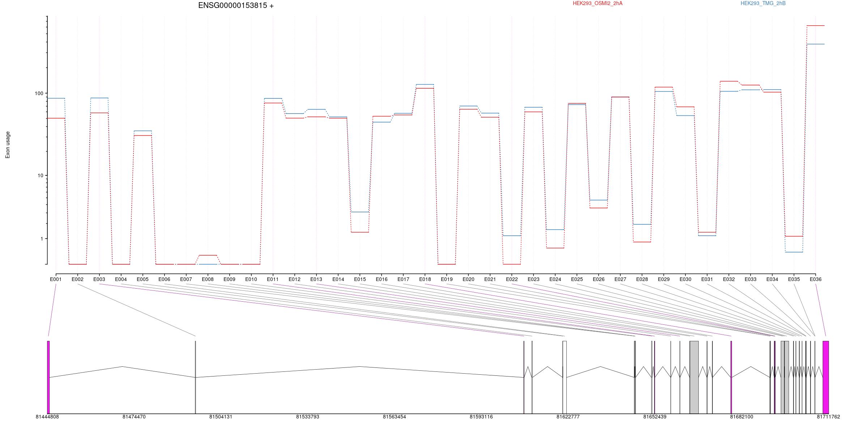Click exon label E025
868x434 pixels.
577,279
